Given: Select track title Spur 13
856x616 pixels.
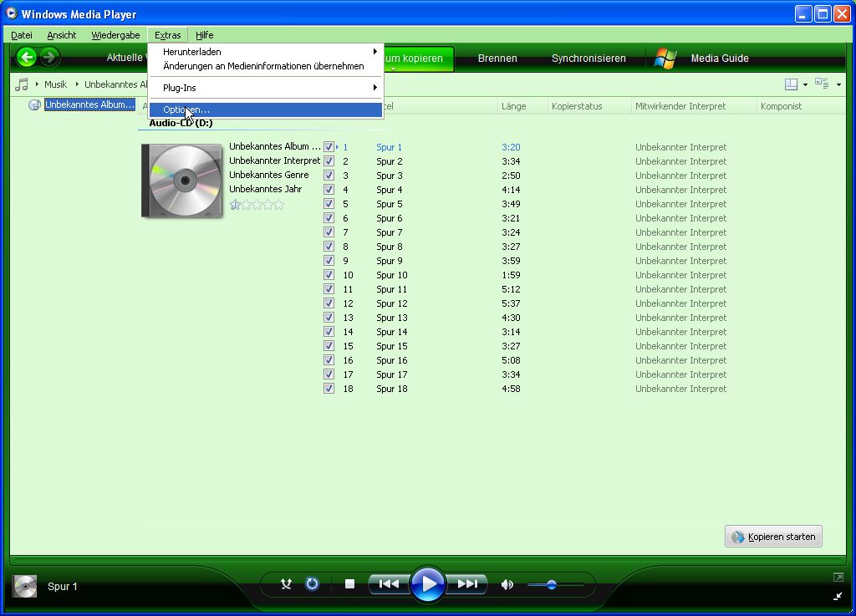Looking at the screenshot, I should click(x=392, y=318).
